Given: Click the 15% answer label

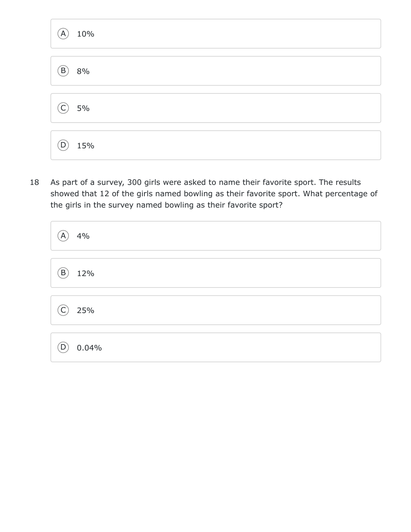Looking at the screenshot, I should [85, 146].
